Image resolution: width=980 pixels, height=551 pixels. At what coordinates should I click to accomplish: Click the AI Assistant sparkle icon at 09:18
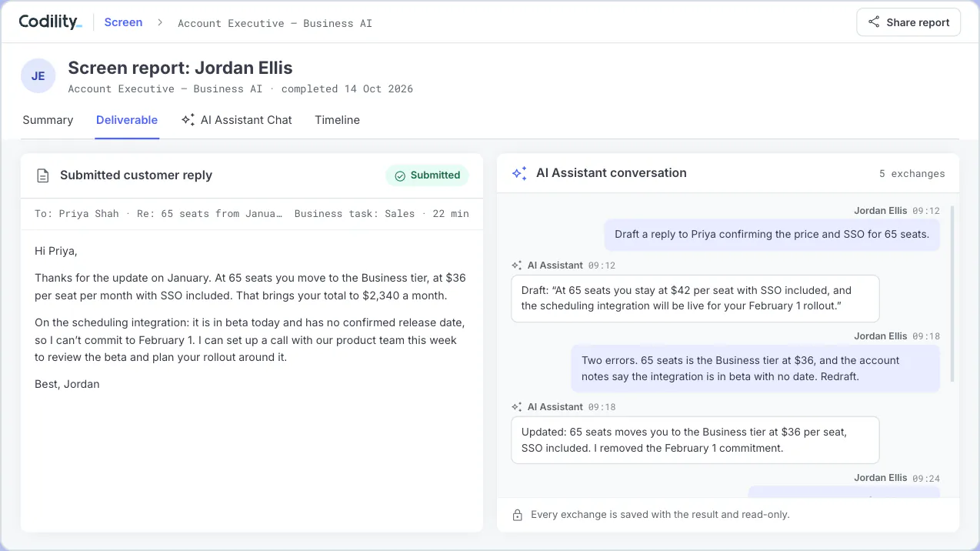pyautogui.click(x=517, y=407)
